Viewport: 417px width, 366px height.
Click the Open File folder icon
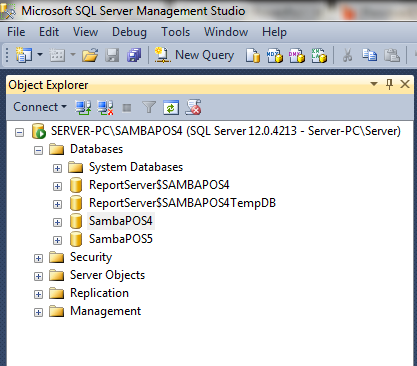pos(90,55)
